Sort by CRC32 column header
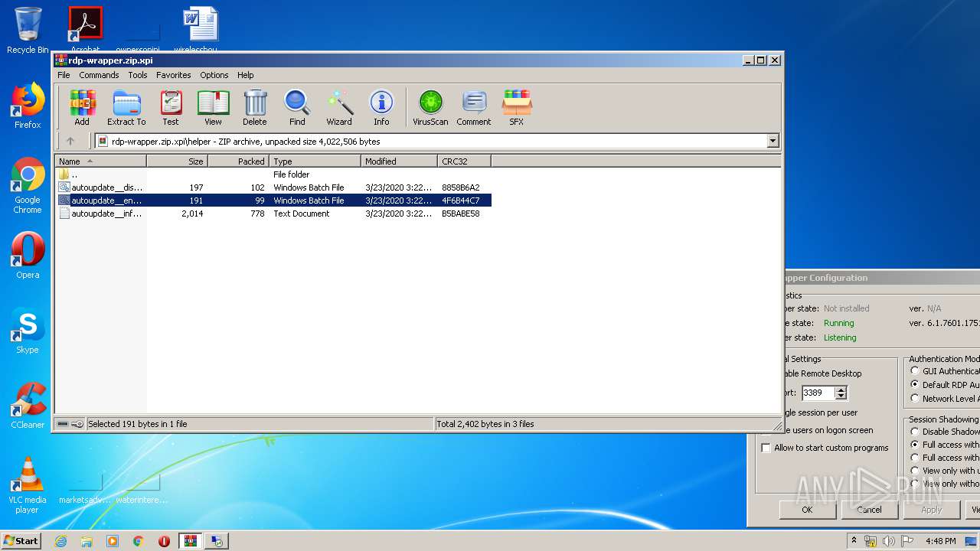Screen dimensions: 980x551 point(465,161)
